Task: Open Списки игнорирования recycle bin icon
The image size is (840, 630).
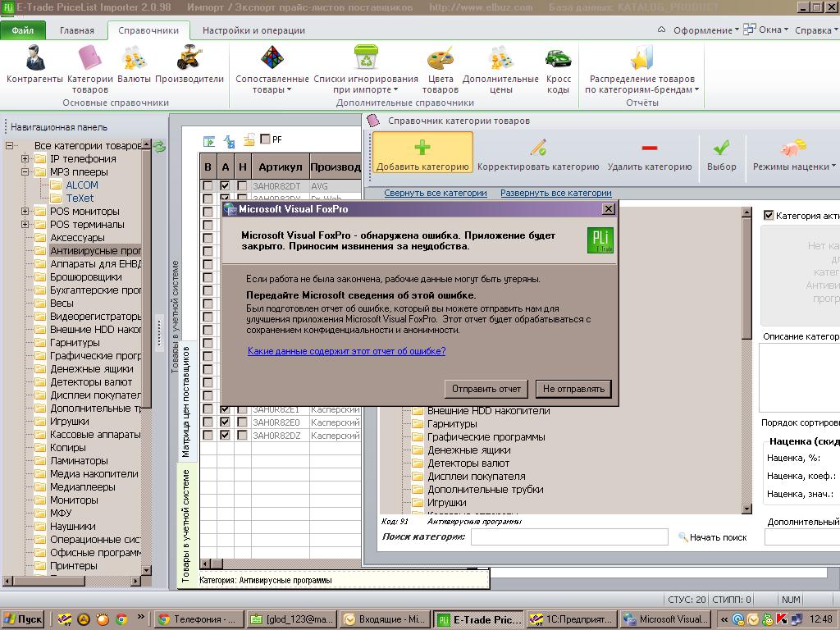Action: tap(366, 57)
